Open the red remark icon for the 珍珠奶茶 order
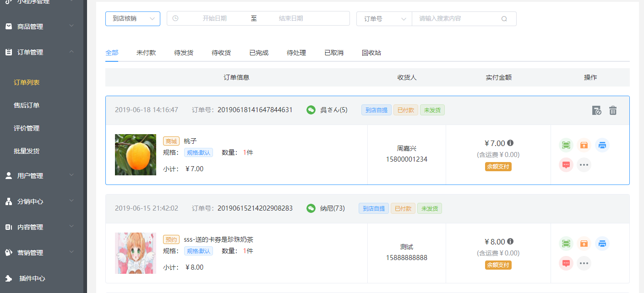The image size is (644, 293). 566,263
